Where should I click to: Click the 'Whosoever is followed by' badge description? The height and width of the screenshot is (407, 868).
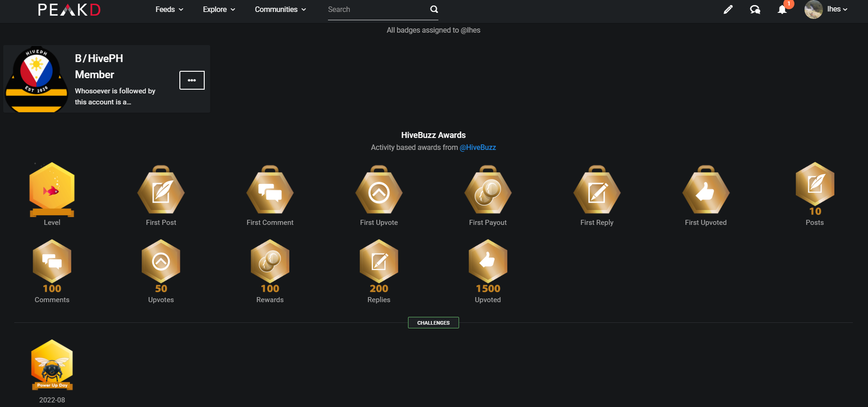115,97
